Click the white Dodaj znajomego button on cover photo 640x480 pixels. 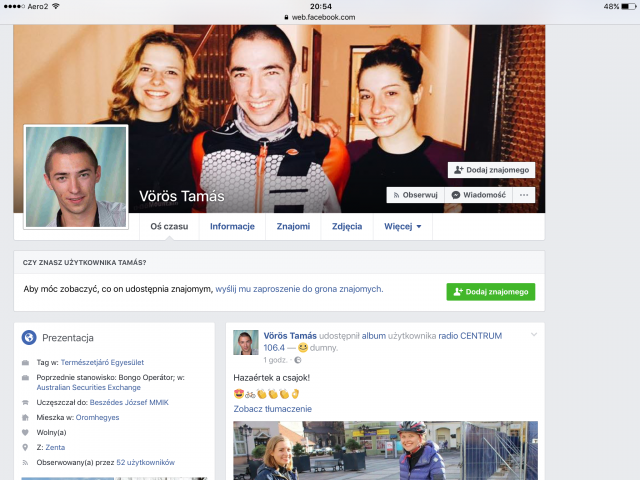tap(491, 170)
